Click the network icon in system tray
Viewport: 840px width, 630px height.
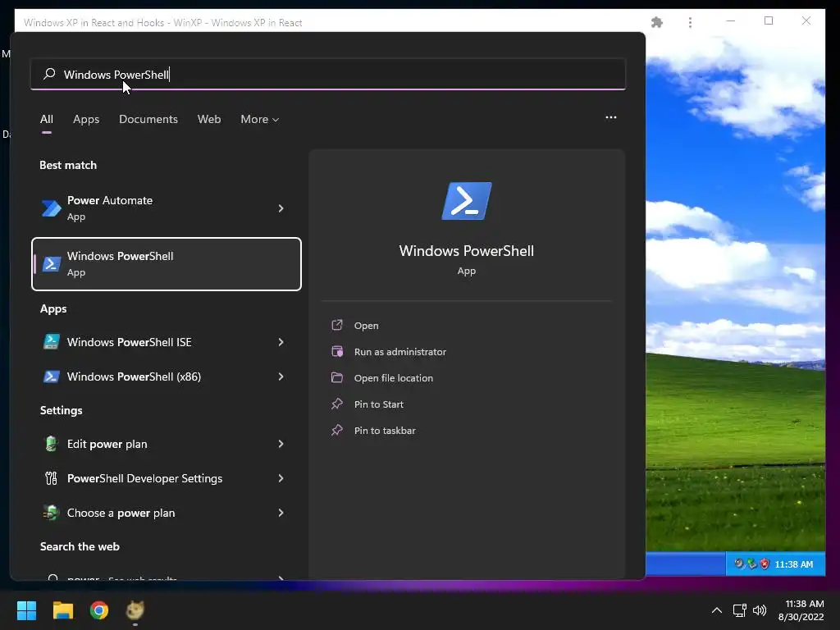click(740, 610)
